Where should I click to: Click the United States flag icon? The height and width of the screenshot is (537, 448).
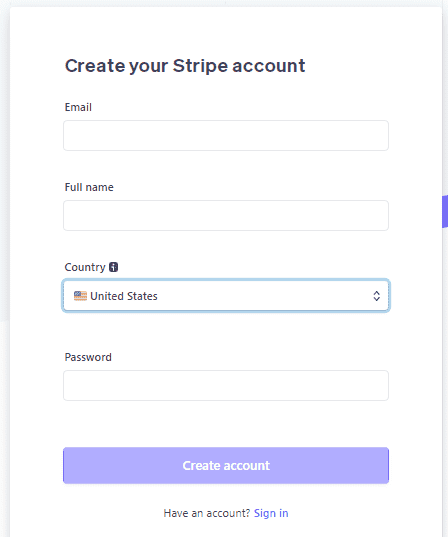(x=80, y=296)
